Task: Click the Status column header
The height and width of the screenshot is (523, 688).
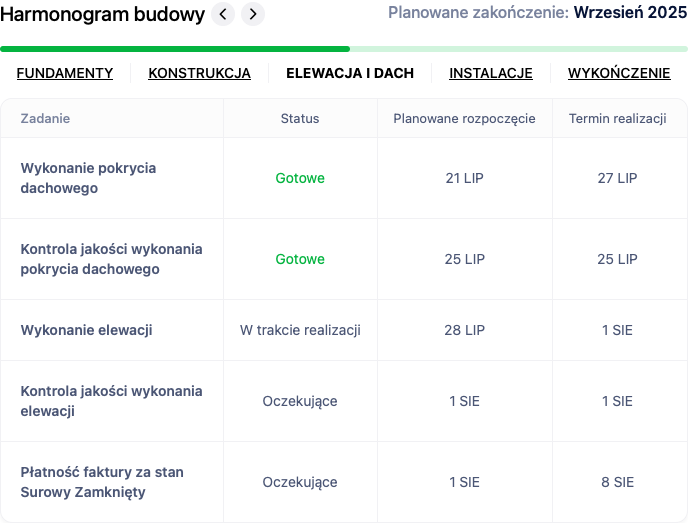Action: click(300, 118)
